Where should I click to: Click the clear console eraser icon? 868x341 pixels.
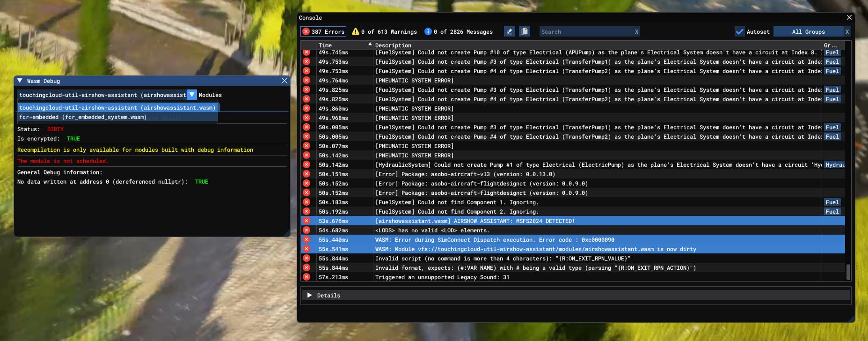(509, 31)
